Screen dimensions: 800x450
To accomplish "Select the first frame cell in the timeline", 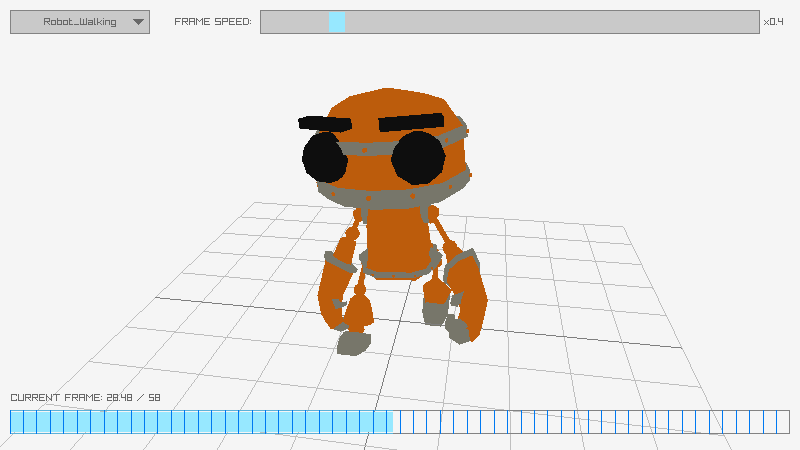I will point(17,422).
